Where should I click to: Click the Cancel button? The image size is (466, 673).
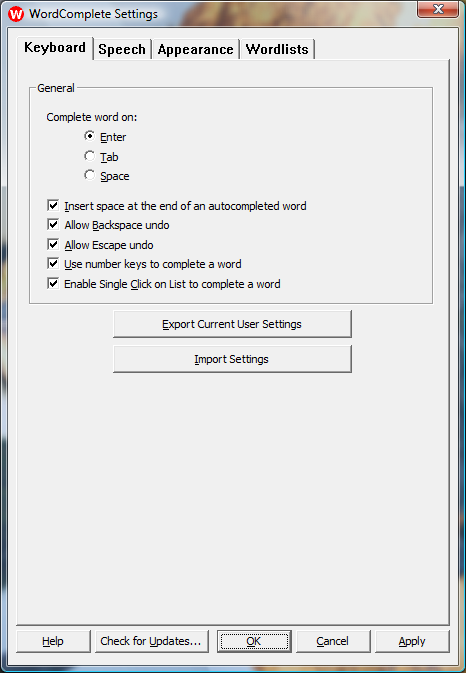click(333, 641)
